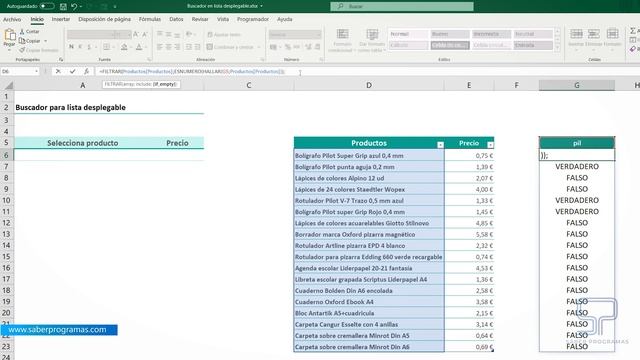Open the Portapapeles dialog launcher
Image resolution: width=640 pixels, height=360 pixels.
point(61,60)
